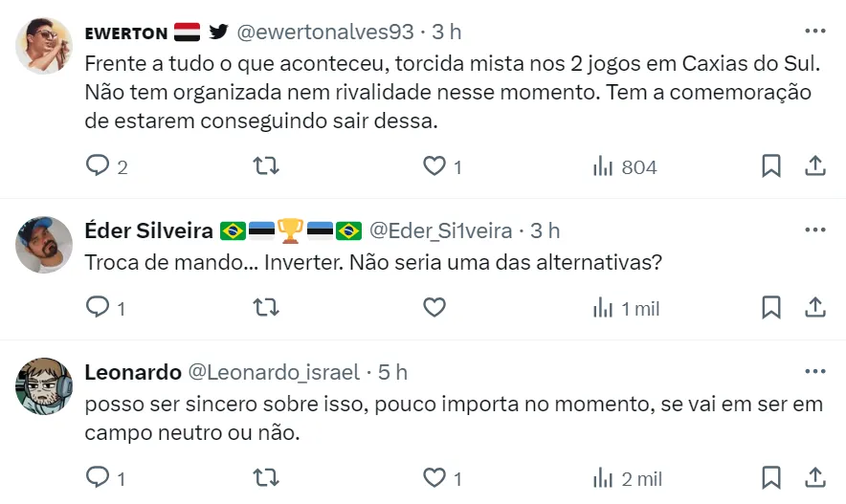Reply to Éder Silveira's tweet
This screenshot has height=504, width=846.
coord(99,308)
